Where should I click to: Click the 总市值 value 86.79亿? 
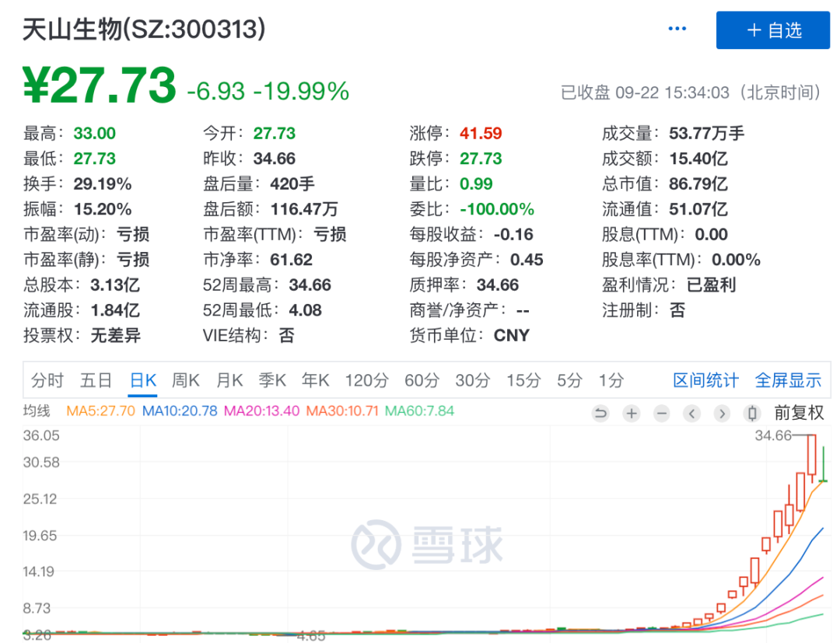click(698, 183)
